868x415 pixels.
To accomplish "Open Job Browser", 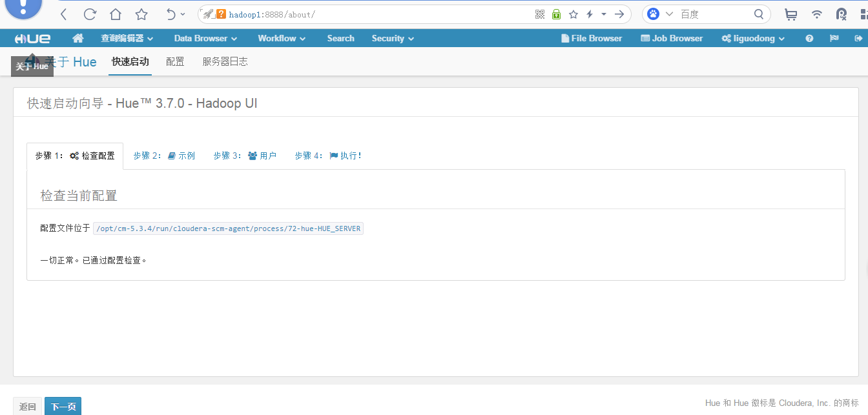I will pyautogui.click(x=672, y=39).
